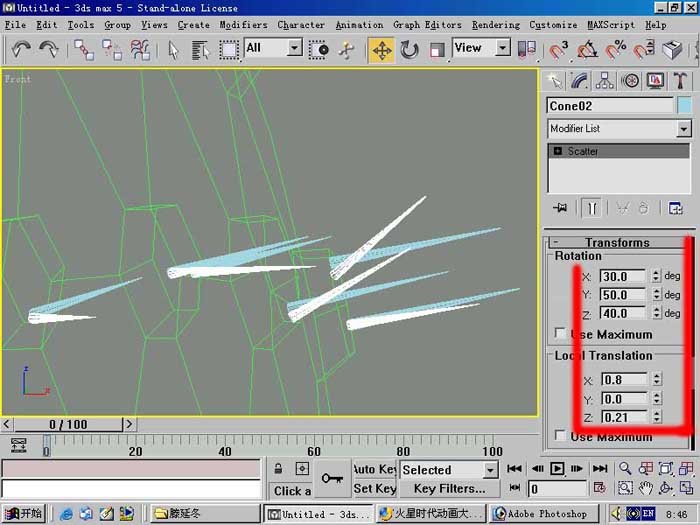Activate the Select and Move tool

tap(381, 50)
